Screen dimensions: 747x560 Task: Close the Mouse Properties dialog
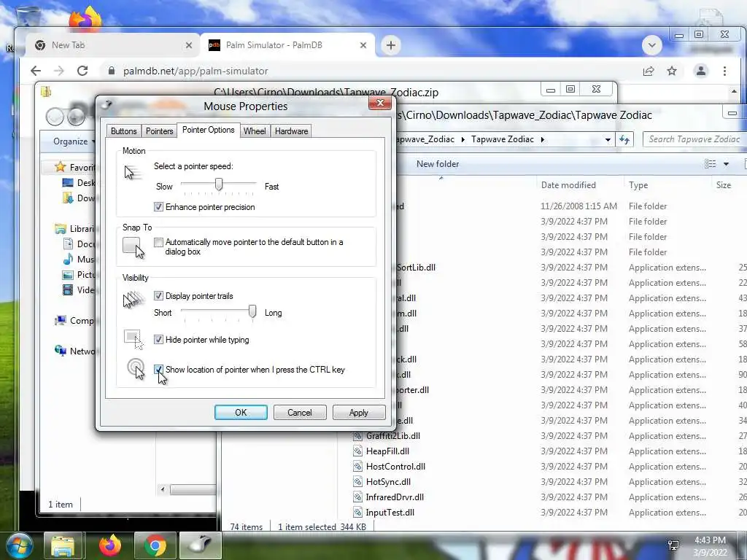[379, 103]
